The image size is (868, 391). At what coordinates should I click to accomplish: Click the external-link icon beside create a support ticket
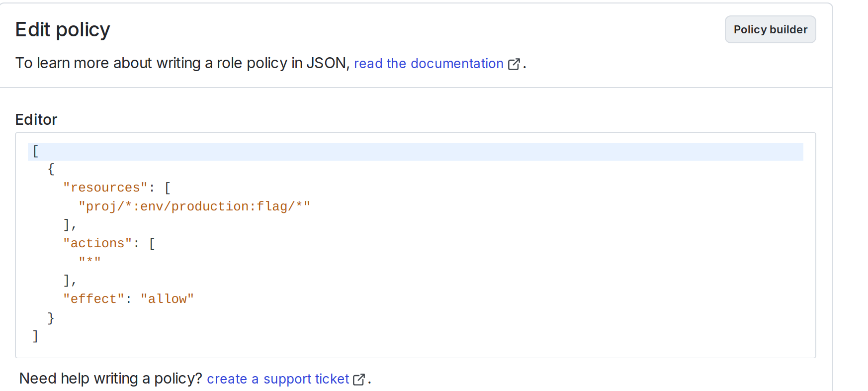pyautogui.click(x=359, y=379)
